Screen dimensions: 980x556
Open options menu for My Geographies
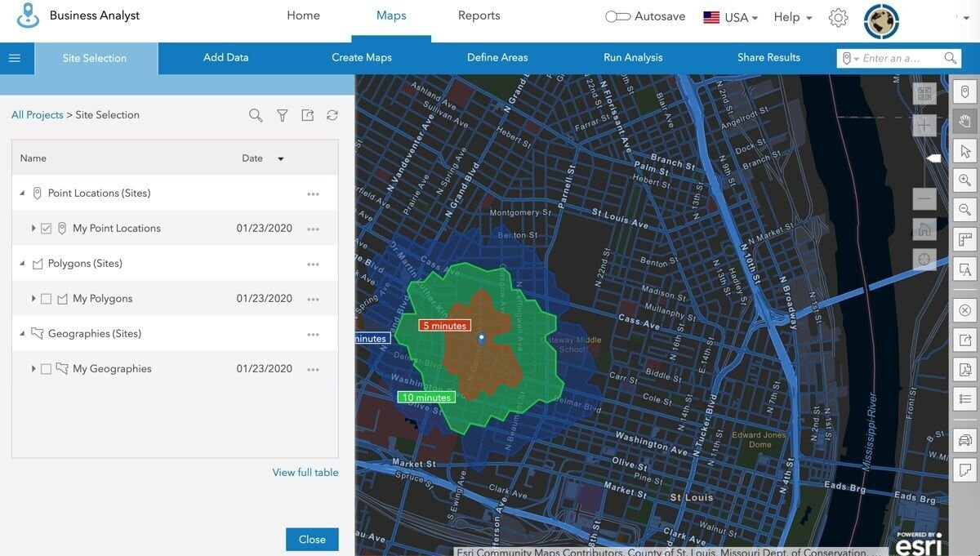(313, 370)
